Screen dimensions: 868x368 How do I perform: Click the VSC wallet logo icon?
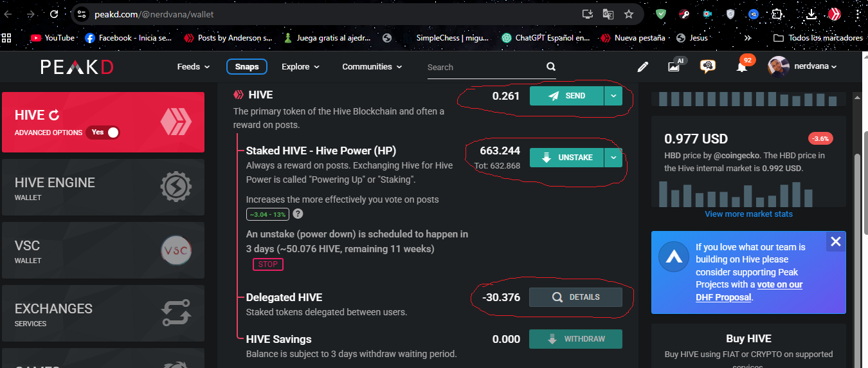click(176, 250)
